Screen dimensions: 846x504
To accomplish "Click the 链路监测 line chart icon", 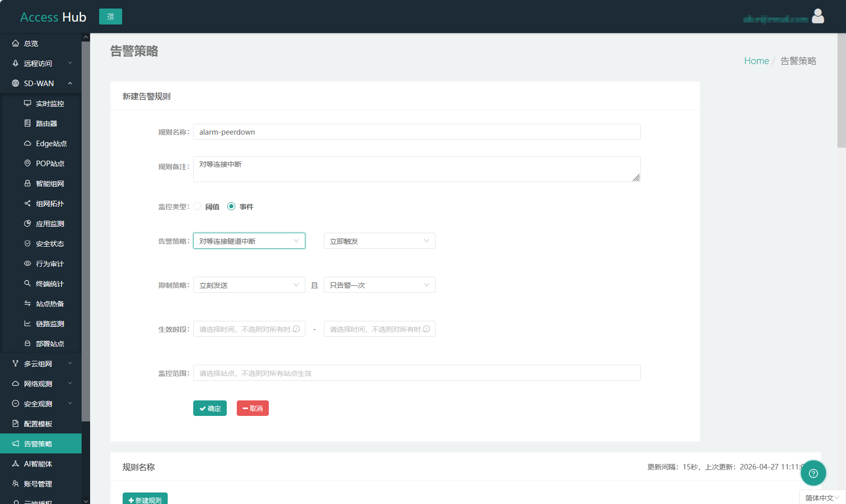I will (x=28, y=323).
